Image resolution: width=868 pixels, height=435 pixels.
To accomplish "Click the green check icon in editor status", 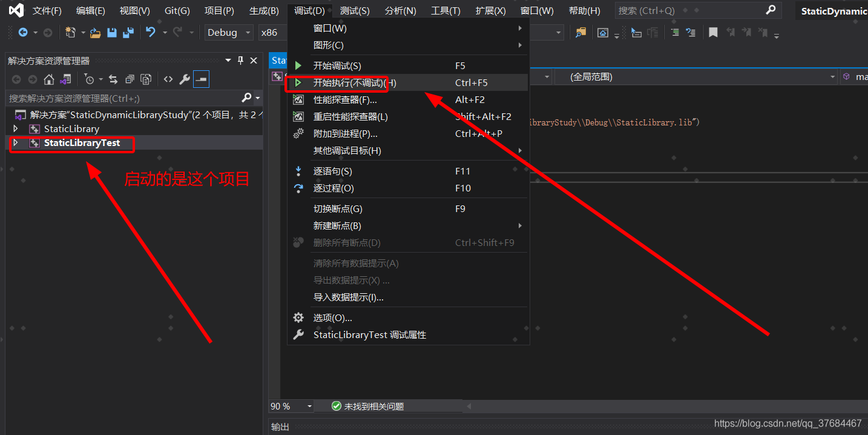I will (337, 406).
